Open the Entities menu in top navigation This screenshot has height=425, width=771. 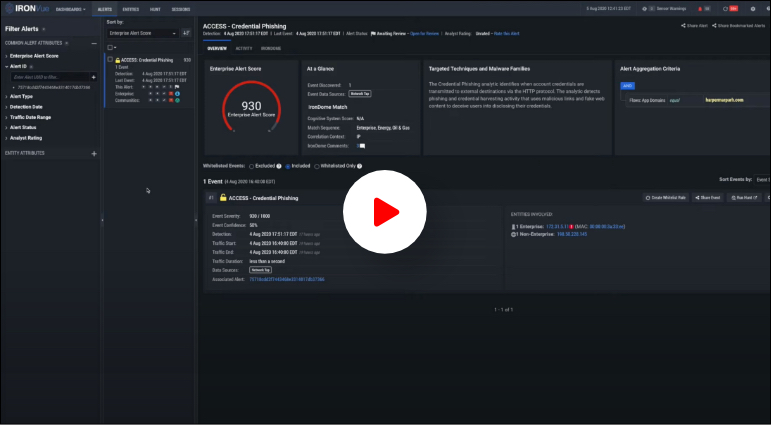tap(130, 8)
